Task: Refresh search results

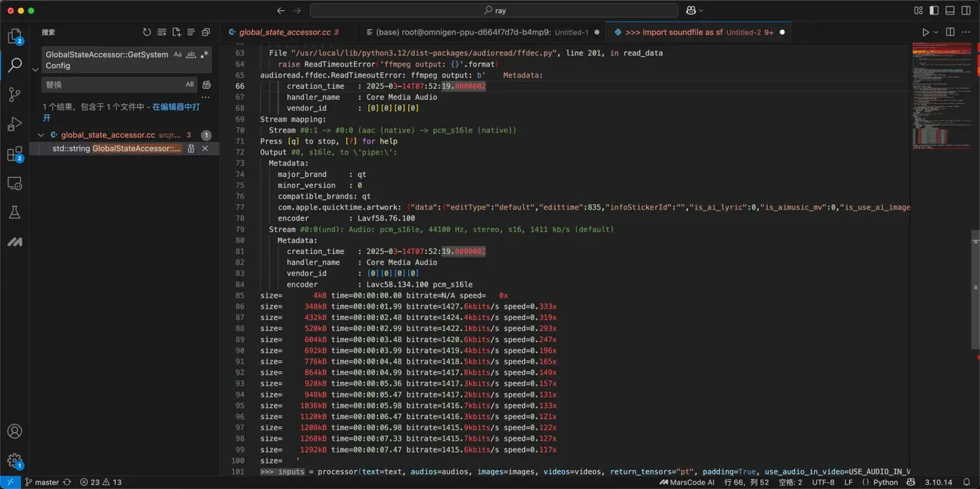Action: click(147, 32)
